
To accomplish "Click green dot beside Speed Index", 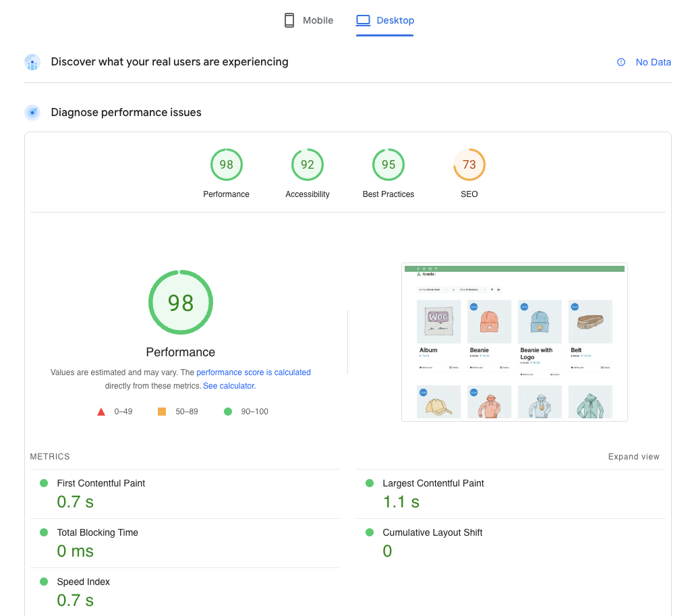I will [x=44, y=582].
